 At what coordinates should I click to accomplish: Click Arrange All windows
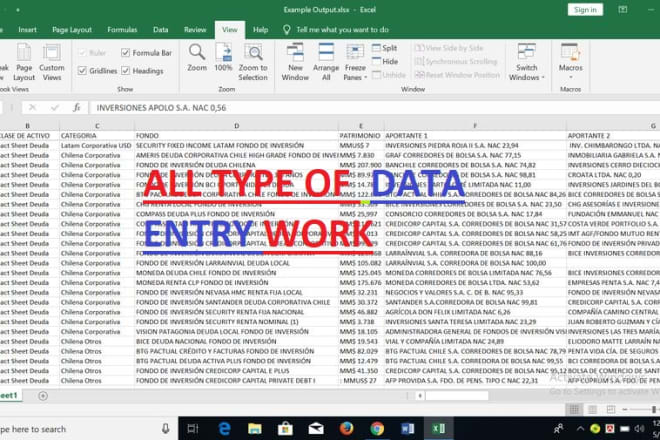[326, 62]
